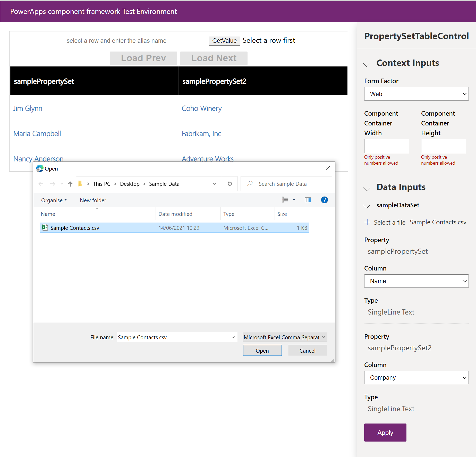Click the Component Container Width input
This screenshot has height=457, width=476.
[x=386, y=146]
